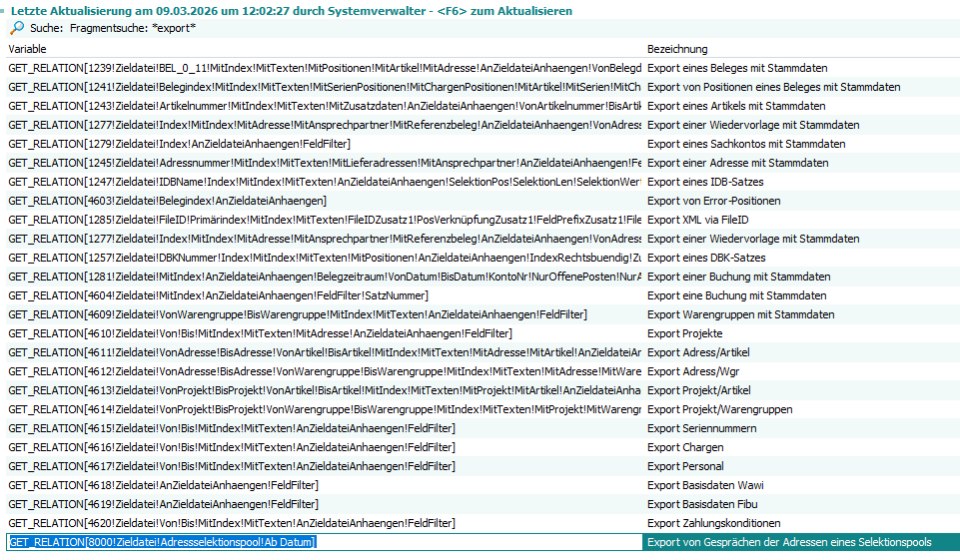The image size is (960, 560).
Task: Choose the 'Export einer Adresse mit Stammdaten' row
Action: pyautogui.click(x=738, y=163)
